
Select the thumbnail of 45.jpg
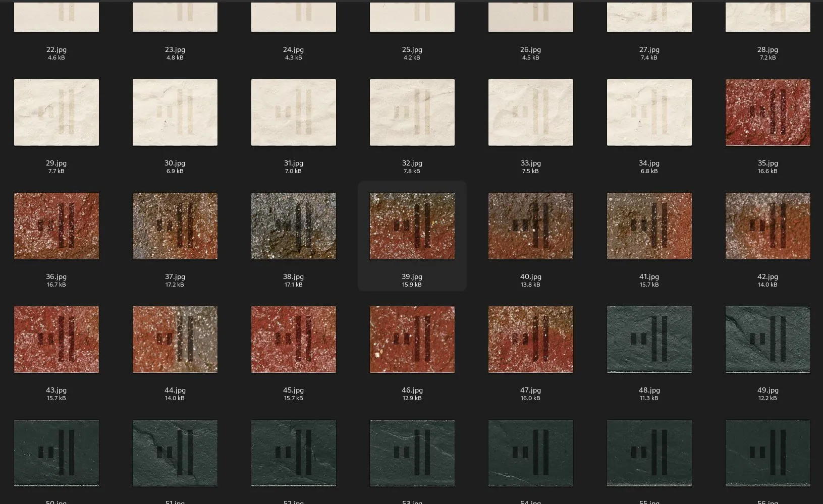(294, 340)
